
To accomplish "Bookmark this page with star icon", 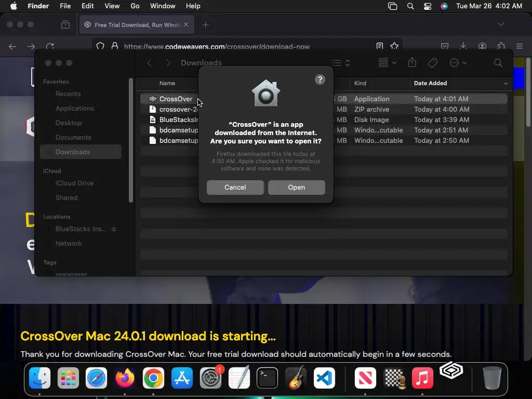I will (394, 46).
